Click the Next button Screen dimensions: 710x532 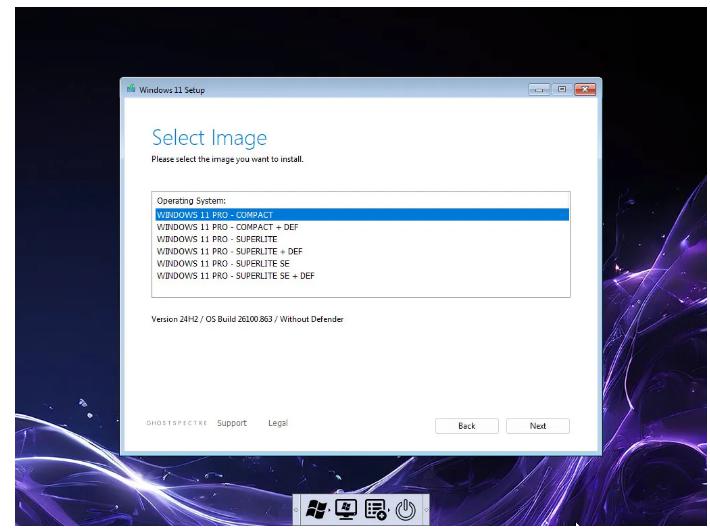click(537, 426)
